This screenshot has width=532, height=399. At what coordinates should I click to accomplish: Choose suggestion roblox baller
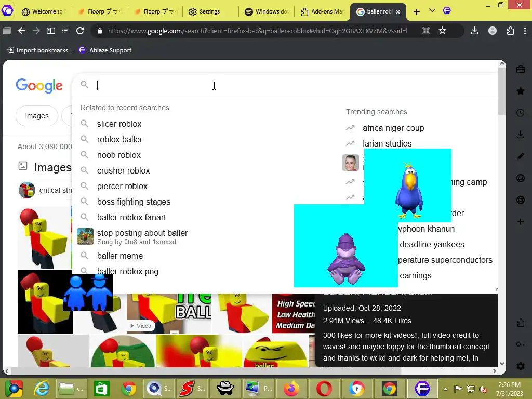119,139
